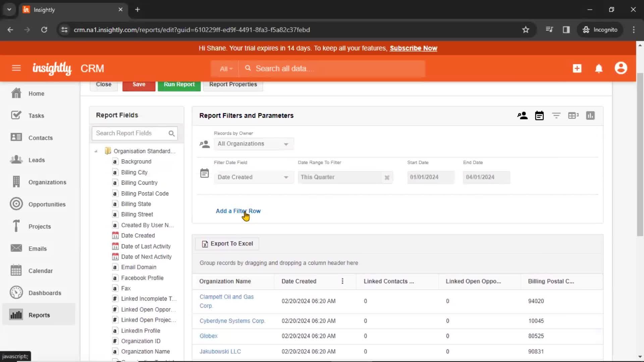Open the browser side panel

pos(566,29)
